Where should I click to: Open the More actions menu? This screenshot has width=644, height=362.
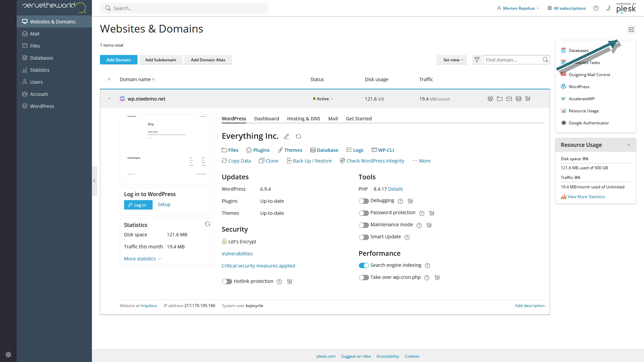422,161
